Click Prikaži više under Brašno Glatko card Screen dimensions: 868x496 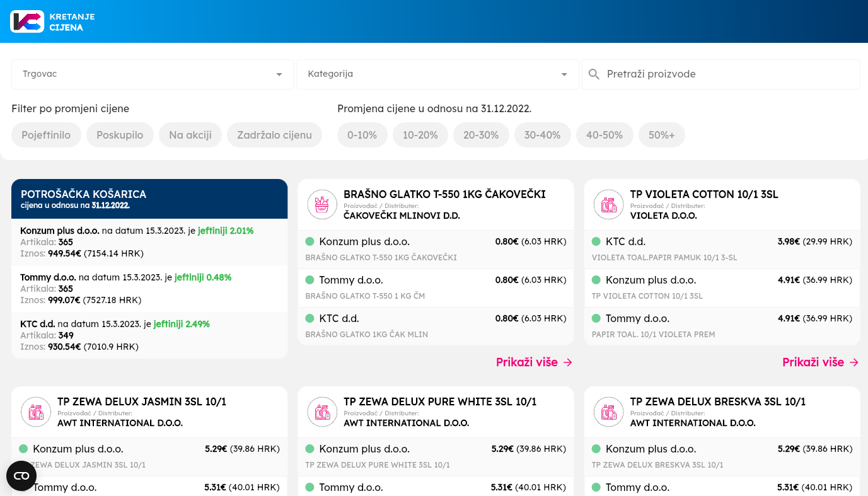[x=534, y=362]
